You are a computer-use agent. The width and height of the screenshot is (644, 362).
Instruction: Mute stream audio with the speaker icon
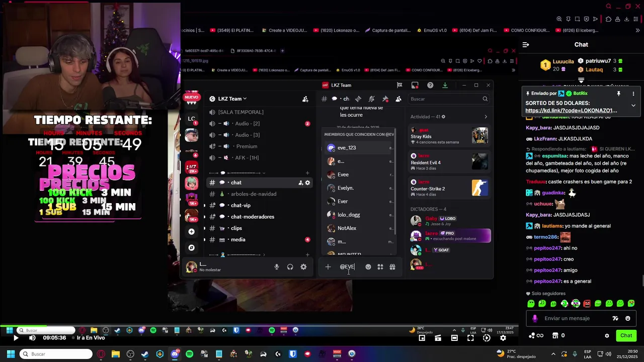coord(32,338)
